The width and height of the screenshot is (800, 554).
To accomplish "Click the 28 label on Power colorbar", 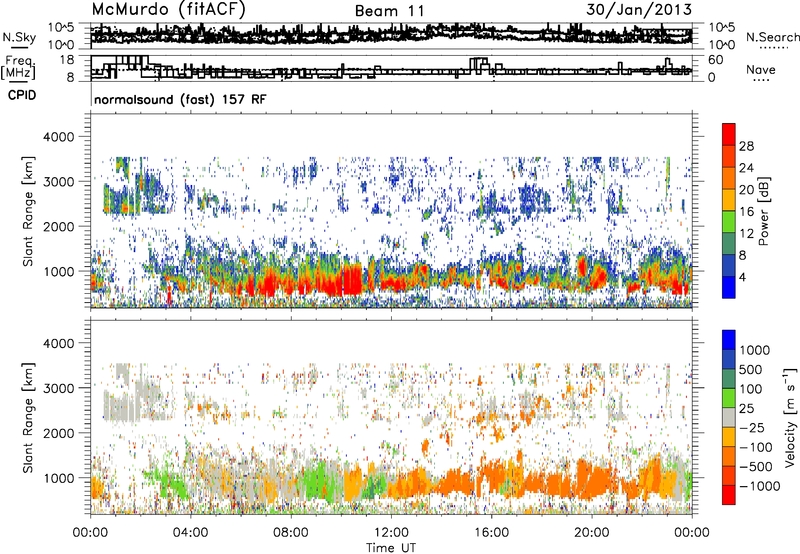I will coord(746,146).
